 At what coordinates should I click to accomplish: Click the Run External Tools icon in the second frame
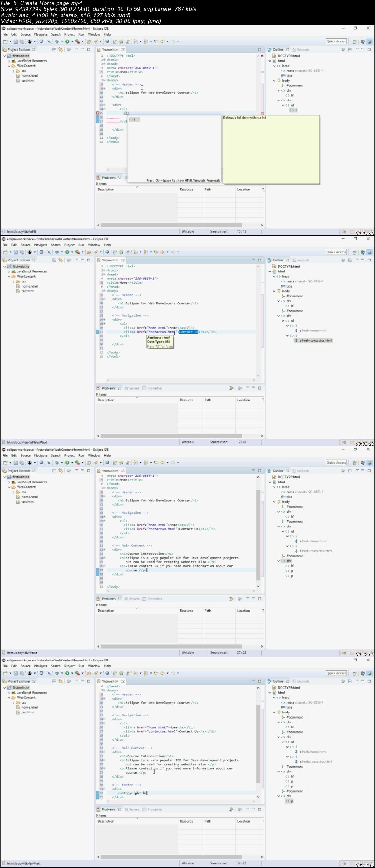point(77,252)
